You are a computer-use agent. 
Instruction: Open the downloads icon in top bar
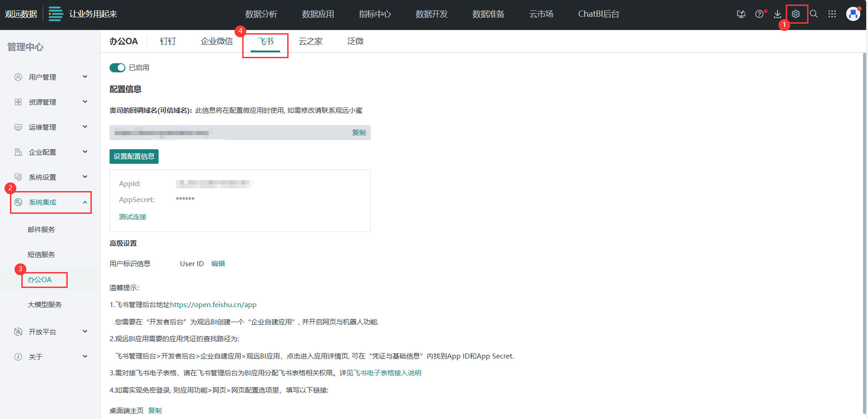(778, 14)
